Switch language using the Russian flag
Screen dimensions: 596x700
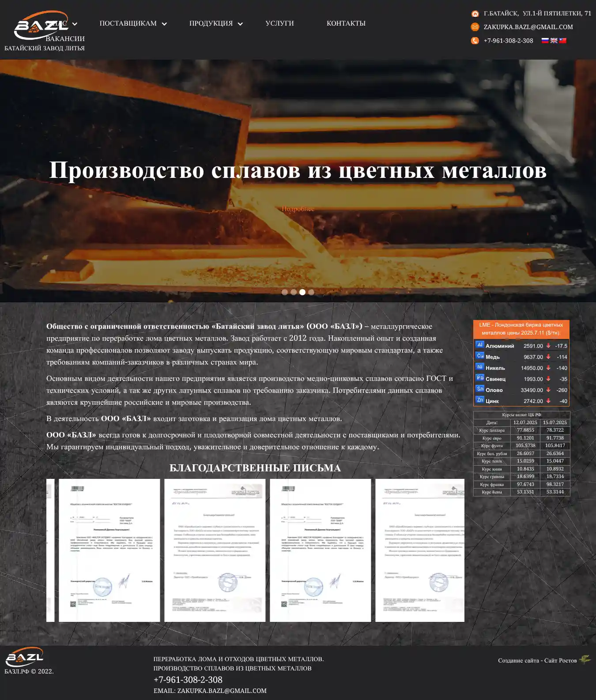(545, 41)
